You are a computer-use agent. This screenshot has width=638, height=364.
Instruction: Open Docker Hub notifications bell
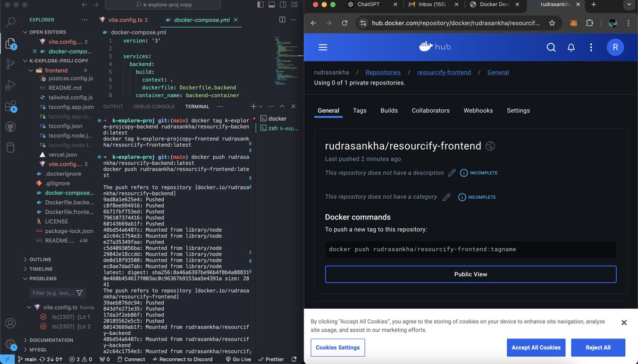point(571,47)
